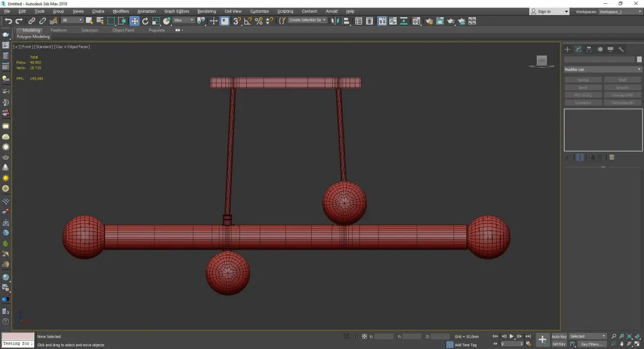Click the TurboSmooth modifier button
The image size is (644, 349).
[623, 103]
